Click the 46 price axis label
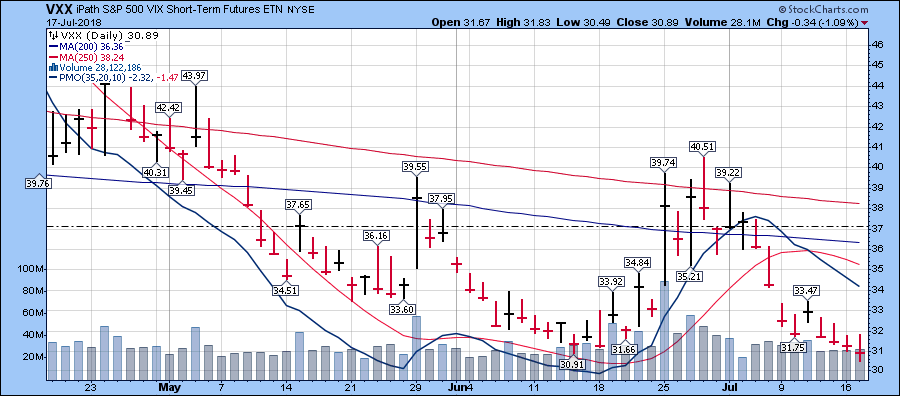Screen dimensions: 900x396 (x=878, y=44)
